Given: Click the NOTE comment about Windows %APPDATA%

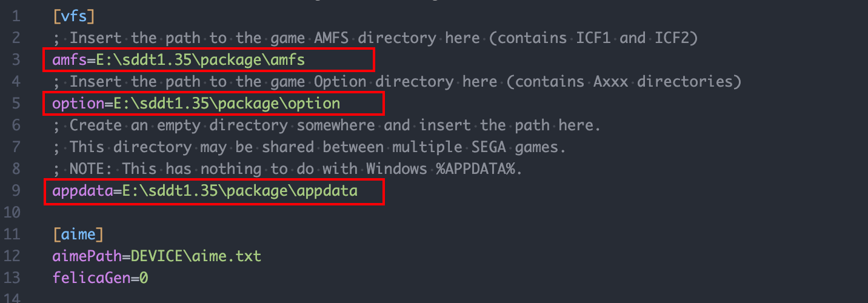Looking at the screenshot, I should tap(287, 168).
